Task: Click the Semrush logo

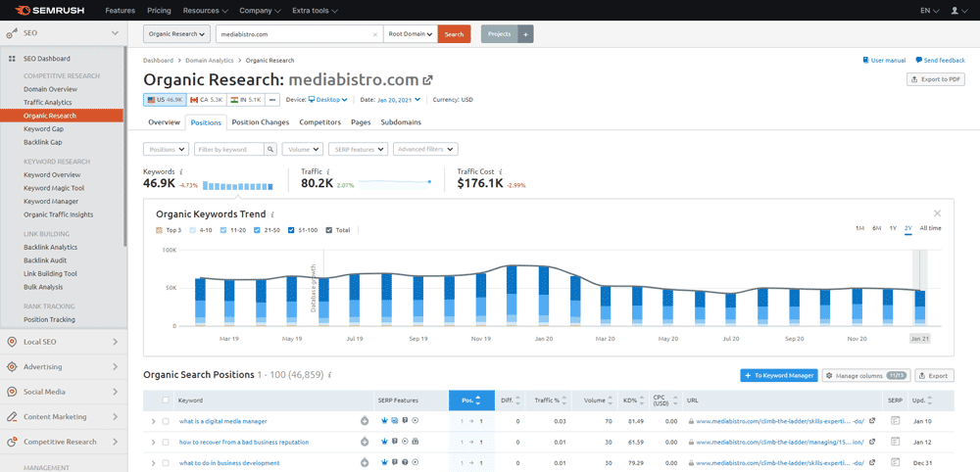Action: (x=47, y=11)
